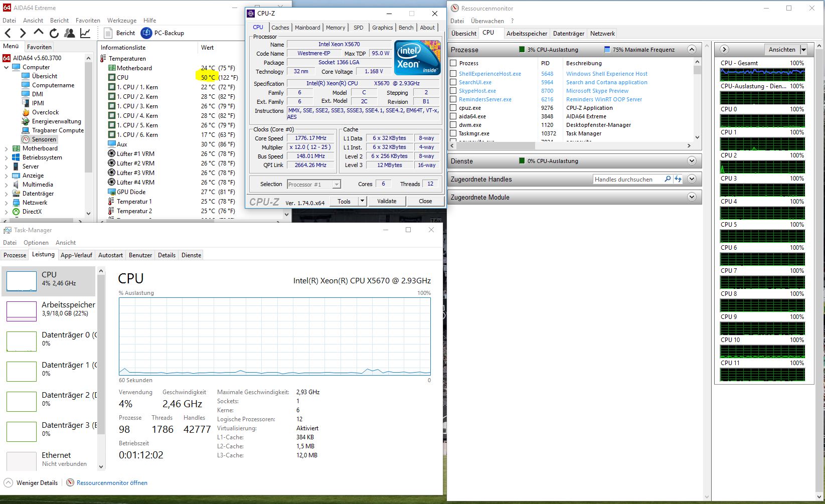
Task: Check the Prozess header select-all checkbox
Action: point(453,63)
